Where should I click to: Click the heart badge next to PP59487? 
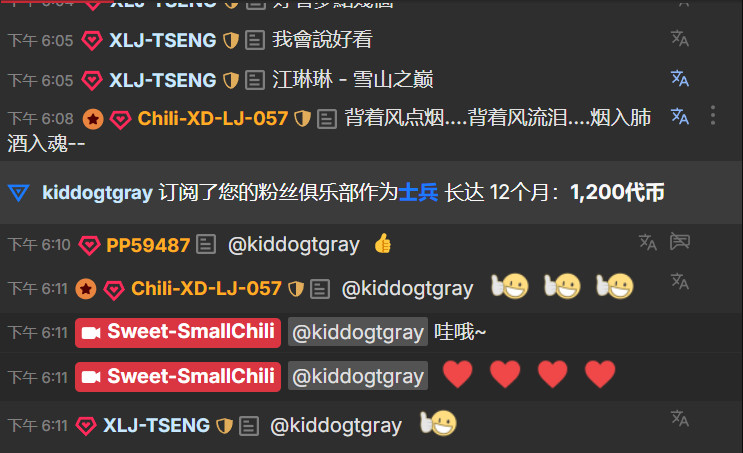point(89,245)
